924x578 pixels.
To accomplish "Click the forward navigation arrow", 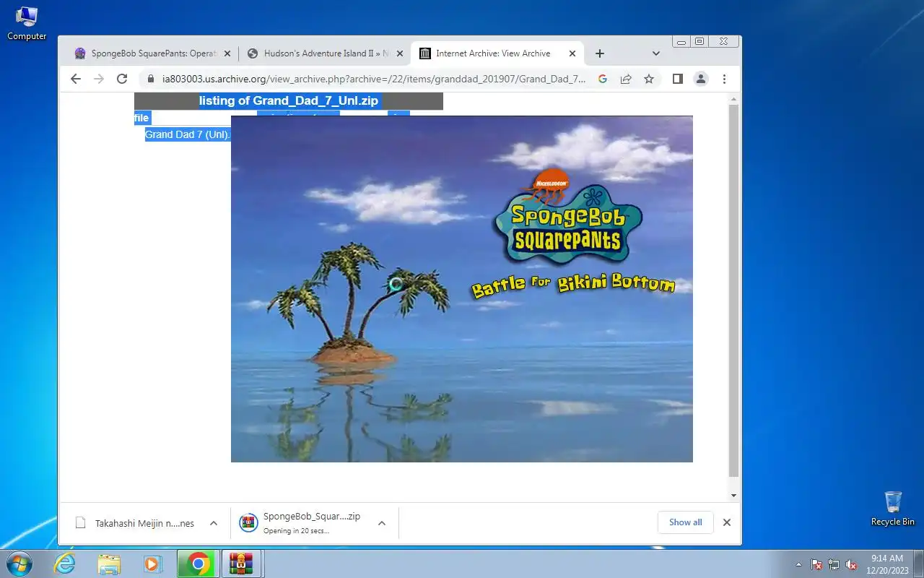I will pyautogui.click(x=99, y=79).
